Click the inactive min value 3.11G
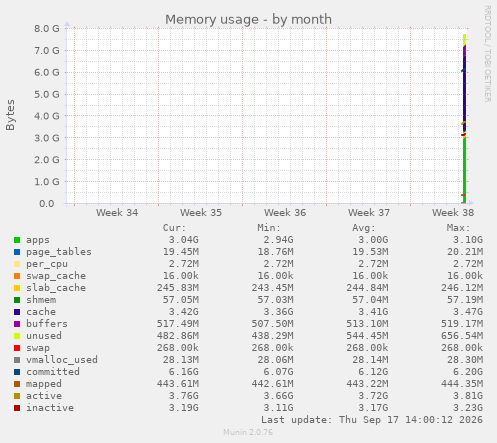The image size is (497, 443). coord(278,408)
